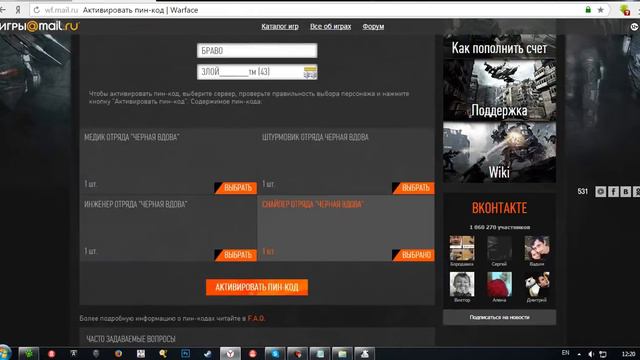
Task: Click the Часто задаваемые вопросы heading
Action: coord(131,339)
